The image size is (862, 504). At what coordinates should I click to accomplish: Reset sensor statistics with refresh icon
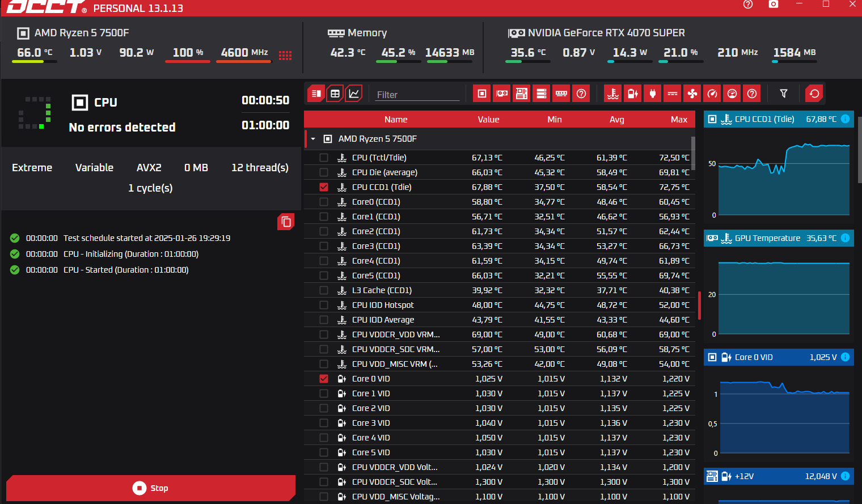point(814,94)
